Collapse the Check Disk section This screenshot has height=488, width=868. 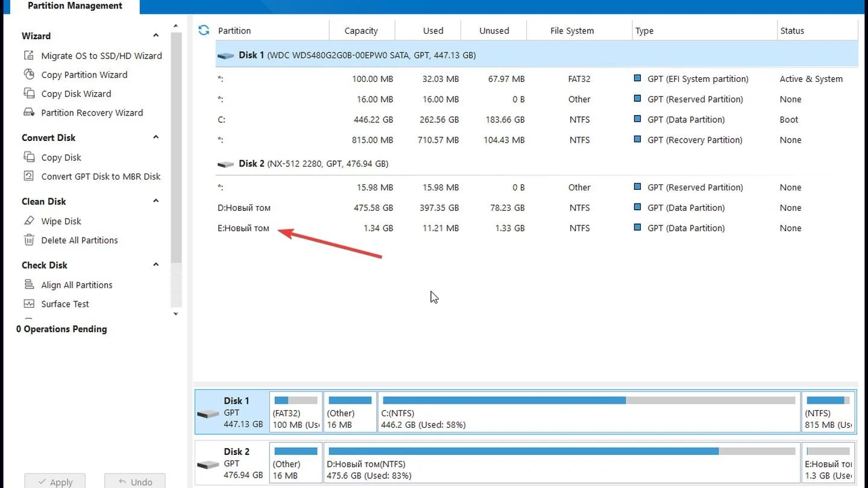point(156,264)
